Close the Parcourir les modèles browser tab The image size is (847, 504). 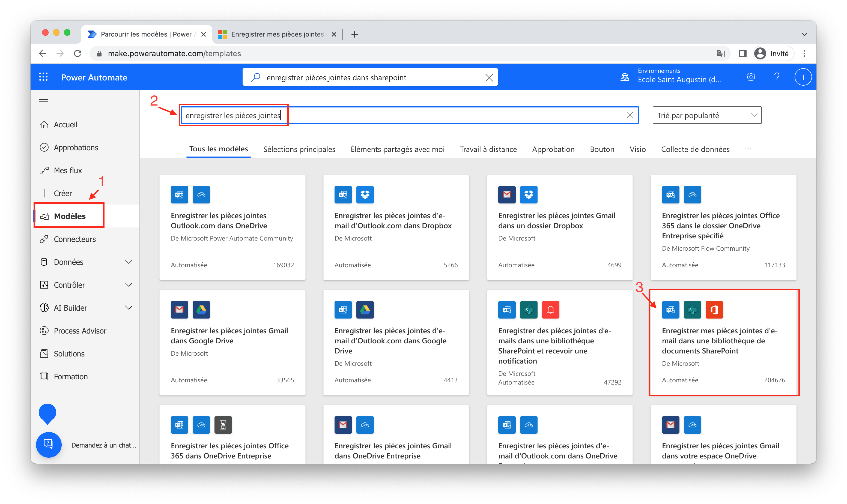(x=203, y=34)
